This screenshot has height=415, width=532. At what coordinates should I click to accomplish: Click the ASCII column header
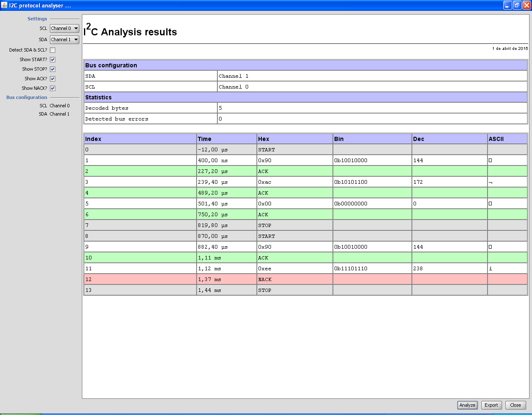pyautogui.click(x=507, y=139)
